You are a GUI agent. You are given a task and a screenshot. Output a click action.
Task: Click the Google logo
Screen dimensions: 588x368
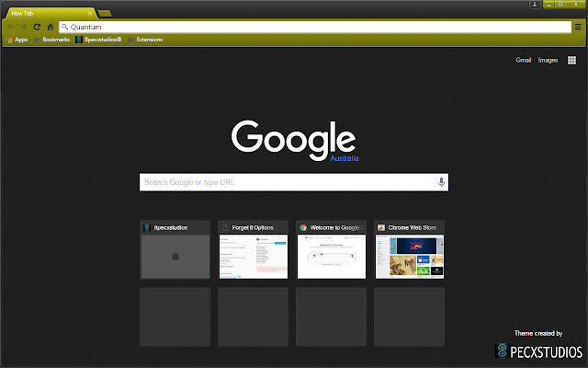[x=294, y=141]
